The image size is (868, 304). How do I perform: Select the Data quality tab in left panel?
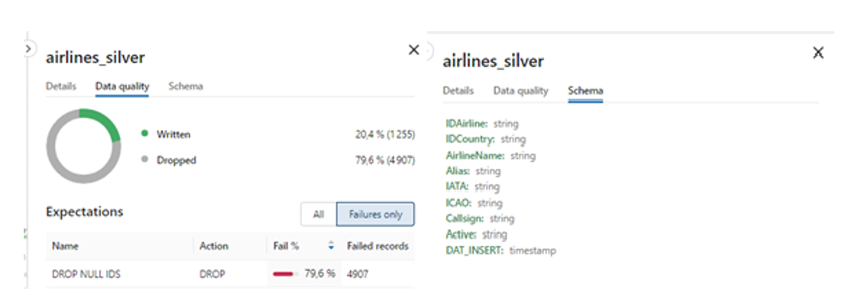point(122,86)
